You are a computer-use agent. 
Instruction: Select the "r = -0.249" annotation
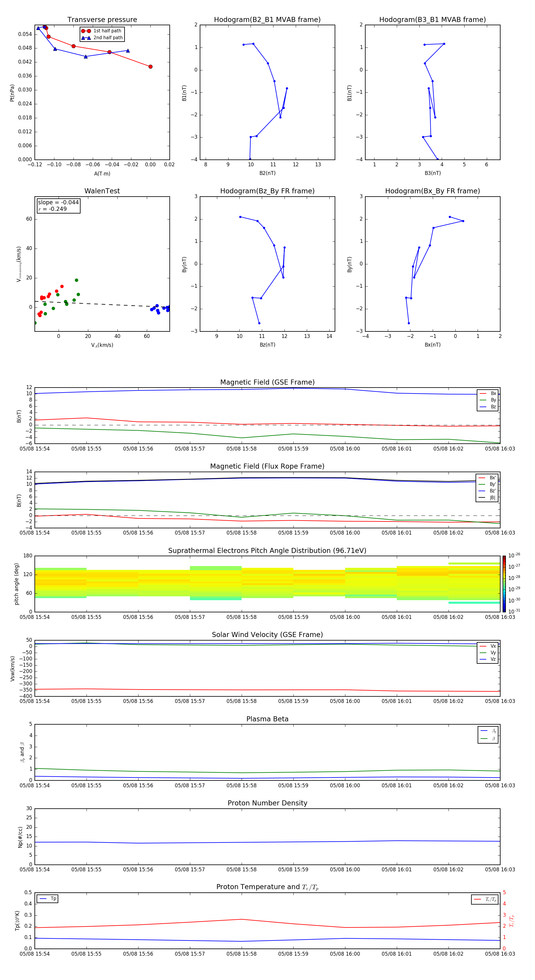click(x=53, y=209)
